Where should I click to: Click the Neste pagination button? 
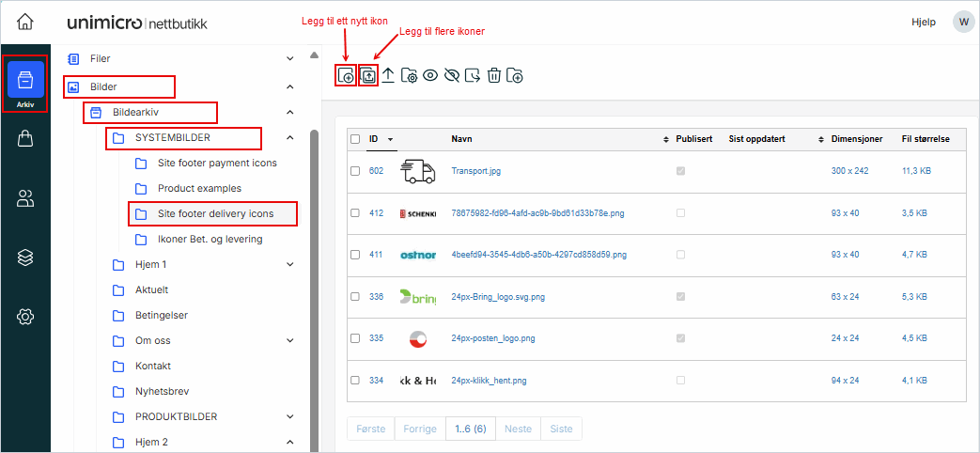coord(518,430)
